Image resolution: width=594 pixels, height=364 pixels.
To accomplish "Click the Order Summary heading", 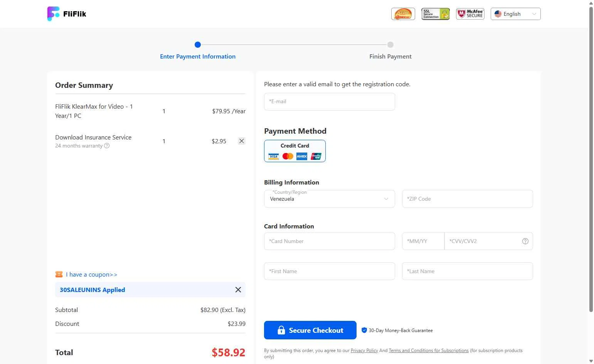I will click(84, 85).
